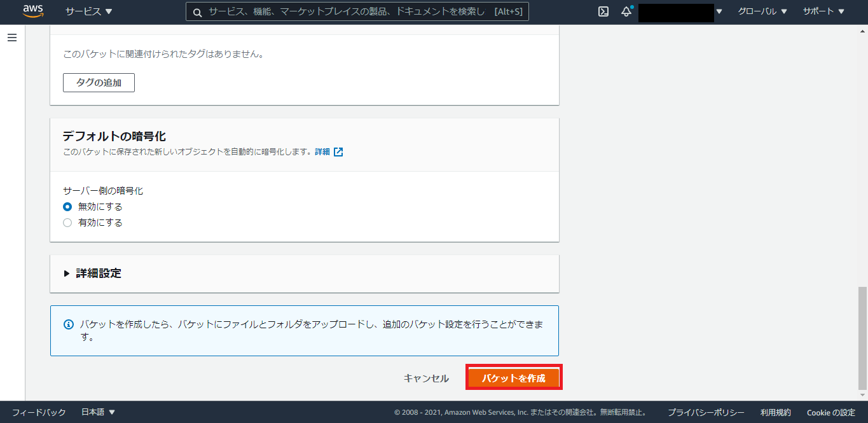Image resolution: width=868 pixels, height=423 pixels.
Task: Click the vertical page scrollbar thumb
Action: click(862, 337)
